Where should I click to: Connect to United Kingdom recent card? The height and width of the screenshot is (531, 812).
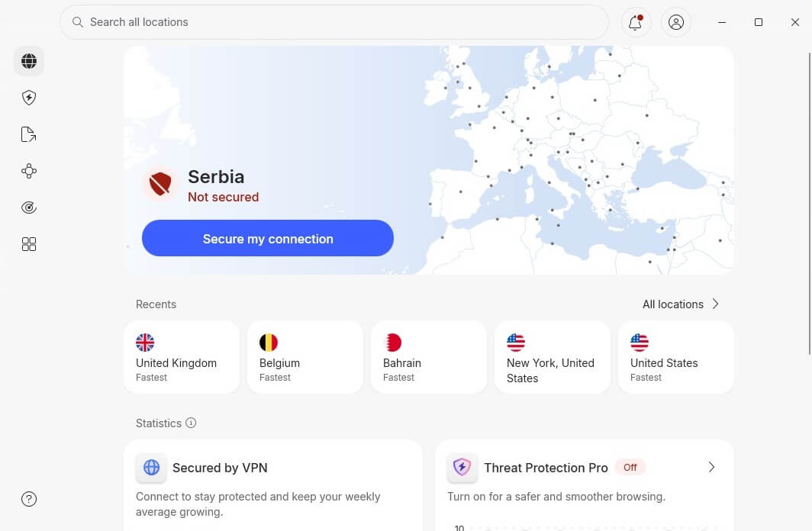(182, 357)
